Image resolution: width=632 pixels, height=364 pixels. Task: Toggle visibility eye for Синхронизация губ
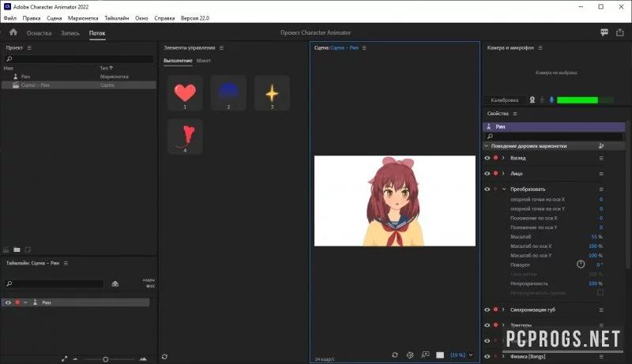(487, 310)
